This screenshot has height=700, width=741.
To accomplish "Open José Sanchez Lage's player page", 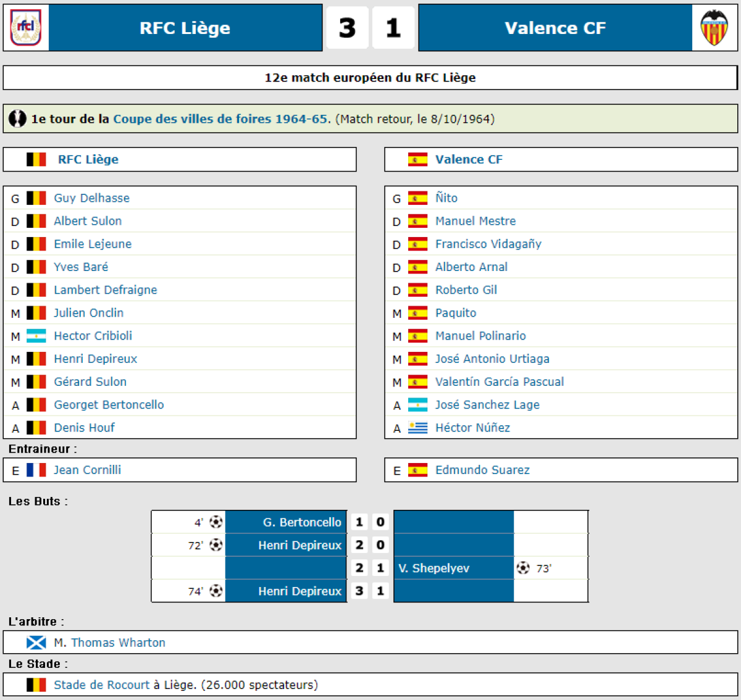I will (487, 405).
